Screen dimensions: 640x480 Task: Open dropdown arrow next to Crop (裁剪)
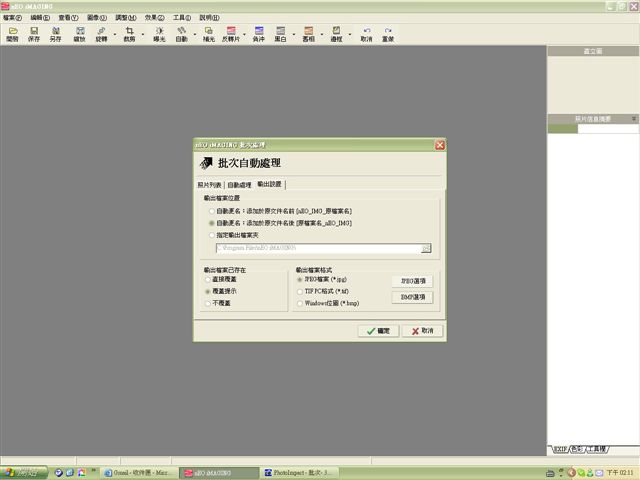pyautogui.click(x=143, y=34)
